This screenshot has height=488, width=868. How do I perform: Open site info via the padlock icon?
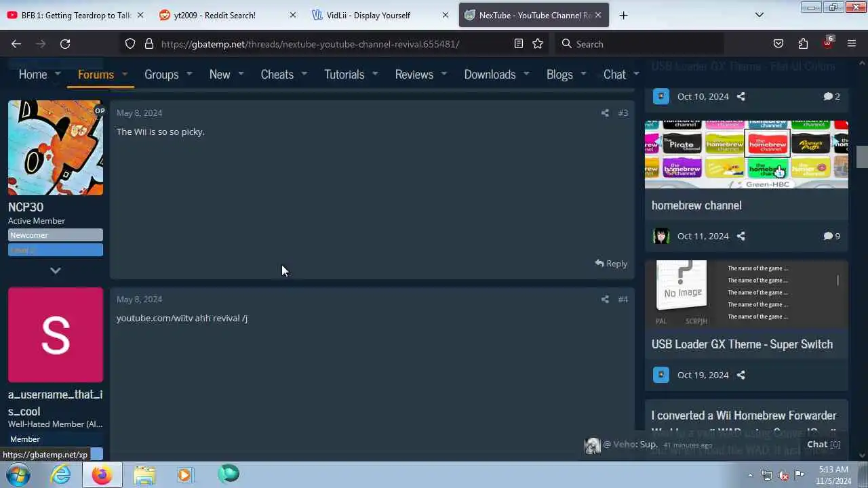point(149,43)
